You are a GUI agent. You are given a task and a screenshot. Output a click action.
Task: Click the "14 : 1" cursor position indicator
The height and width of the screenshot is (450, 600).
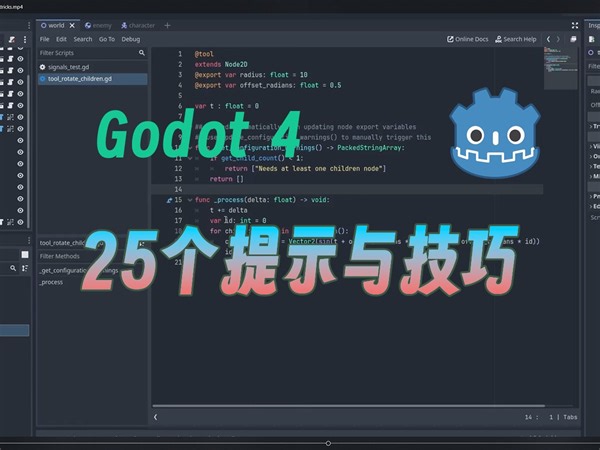(540, 417)
